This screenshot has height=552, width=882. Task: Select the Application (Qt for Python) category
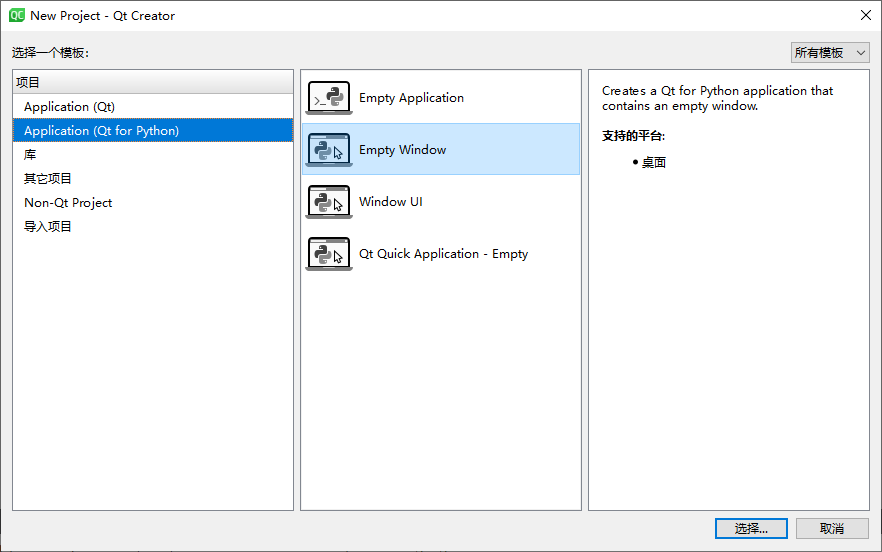pos(153,131)
